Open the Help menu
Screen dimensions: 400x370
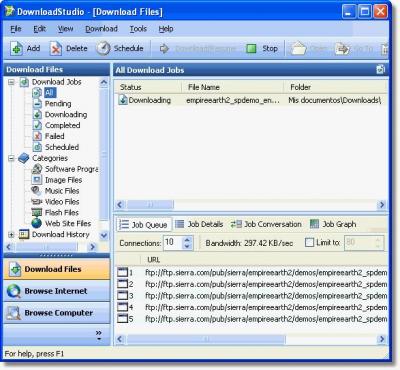(x=166, y=29)
